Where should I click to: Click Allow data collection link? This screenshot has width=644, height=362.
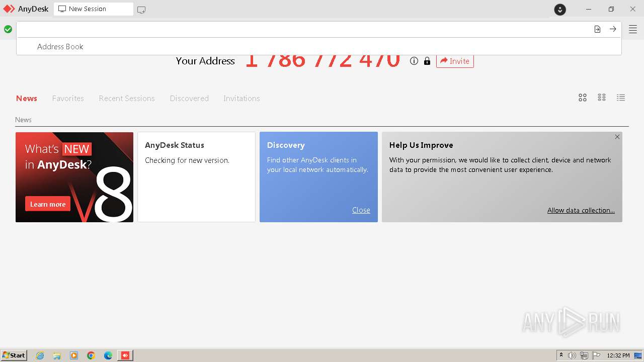[581, 210]
